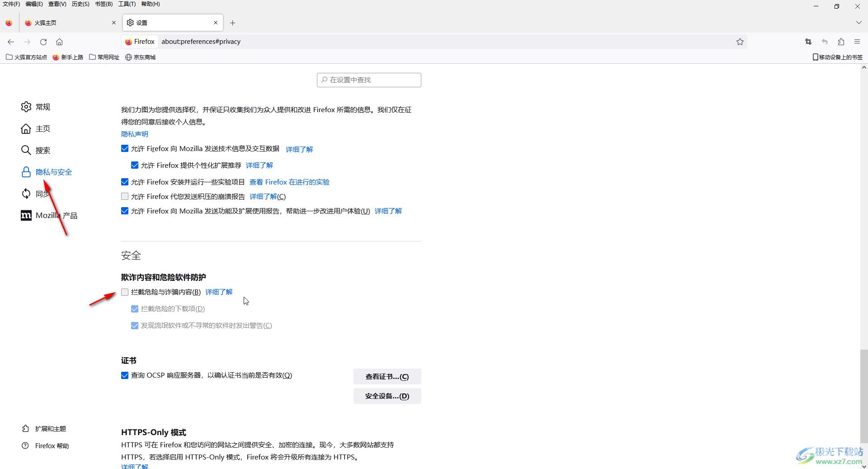Enable 拦截危险与诈骗内容 checkbox
This screenshot has width=868, height=469.
(125, 292)
